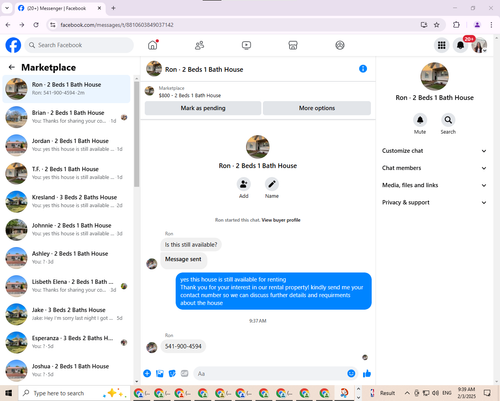Click the 'Is this still available?' message
This screenshot has height=401, width=500.
(191, 245)
